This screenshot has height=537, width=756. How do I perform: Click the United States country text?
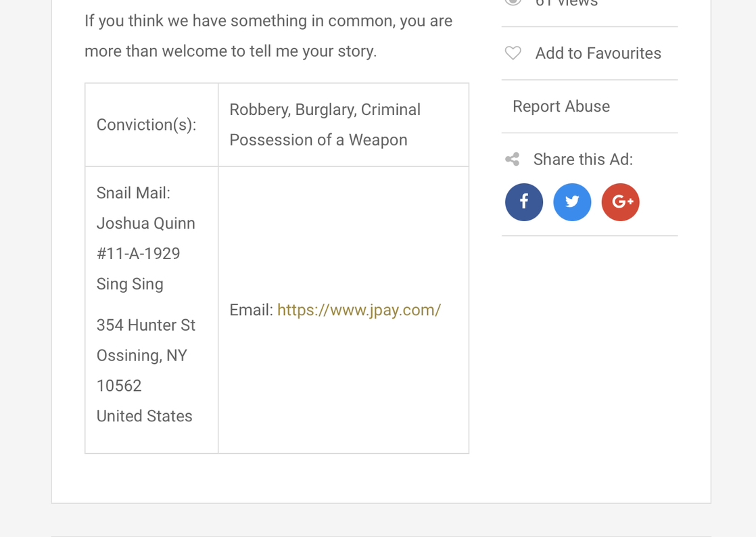[x=145, y=416]
